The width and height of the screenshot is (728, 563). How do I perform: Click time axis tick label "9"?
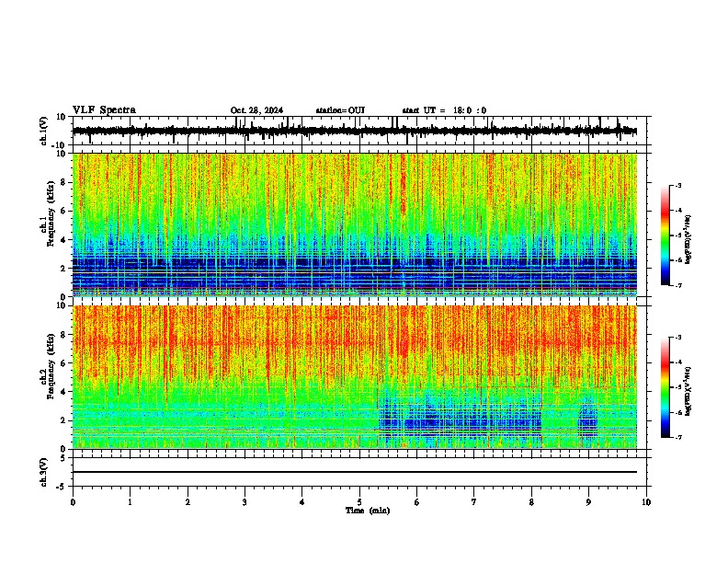pyautogui.click(x=588, y=502)
